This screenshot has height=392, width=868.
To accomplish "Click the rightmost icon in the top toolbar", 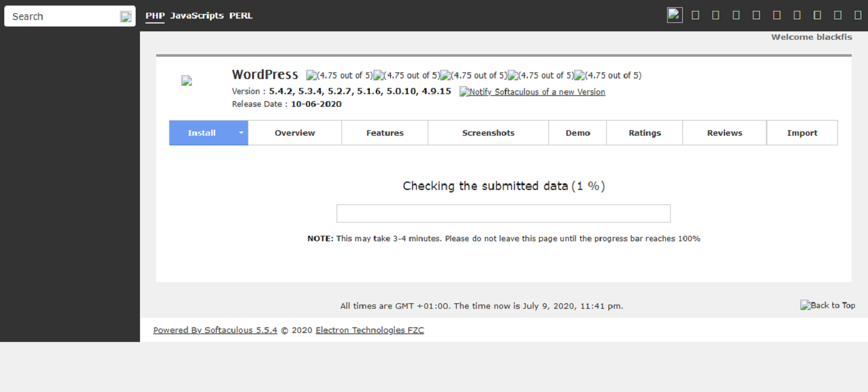I will [x=858, y=16].
